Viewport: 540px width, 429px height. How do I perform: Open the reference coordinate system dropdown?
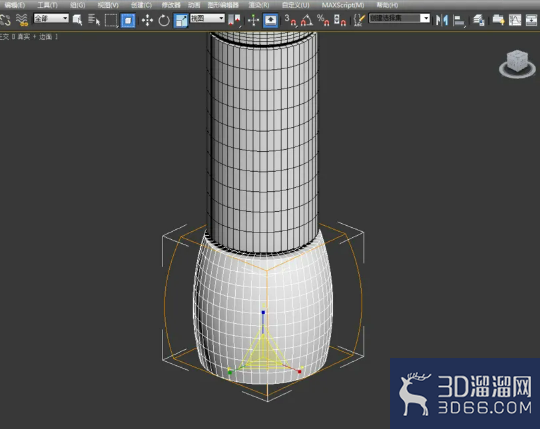pyautogui.click(x=207, y=18)
